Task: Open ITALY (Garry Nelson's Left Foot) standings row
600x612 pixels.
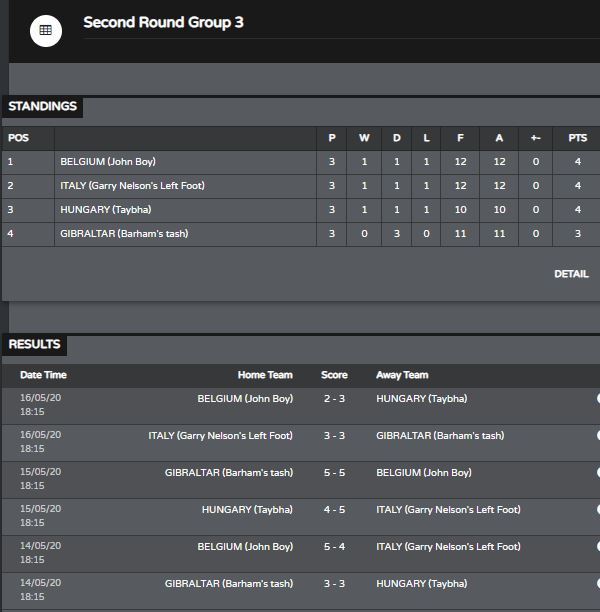Action: pos(132,186)
